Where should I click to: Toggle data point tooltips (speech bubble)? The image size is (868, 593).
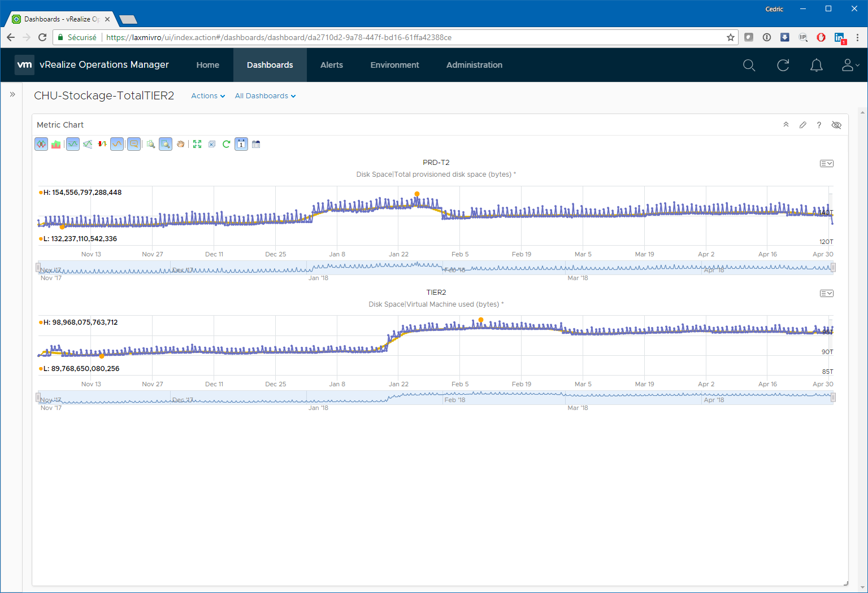pos(134,144)
